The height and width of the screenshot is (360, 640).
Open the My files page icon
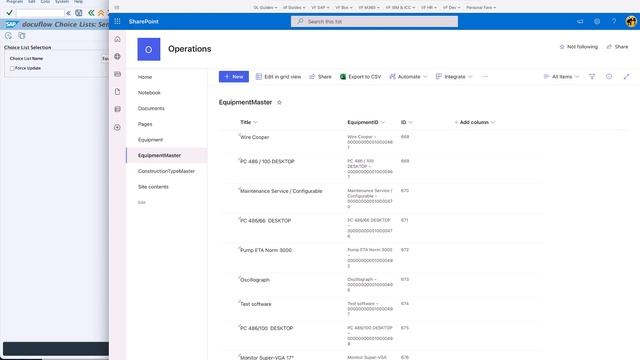click(118, 91)
